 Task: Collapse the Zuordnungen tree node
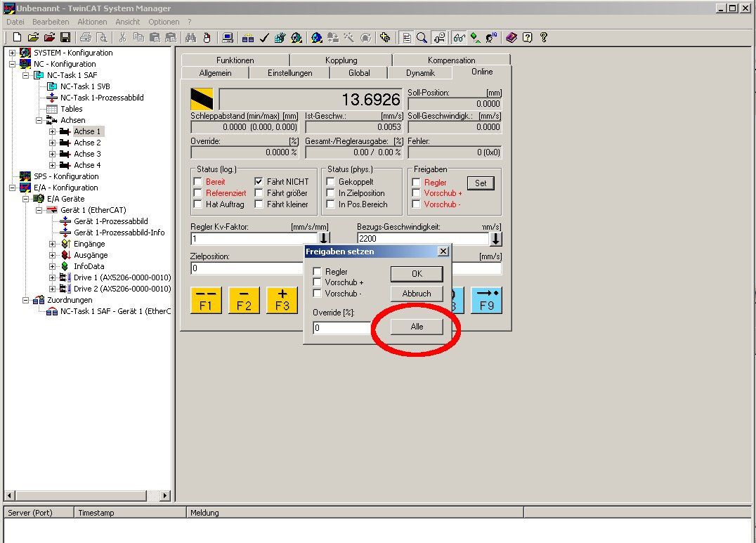[x=25, y=300]
